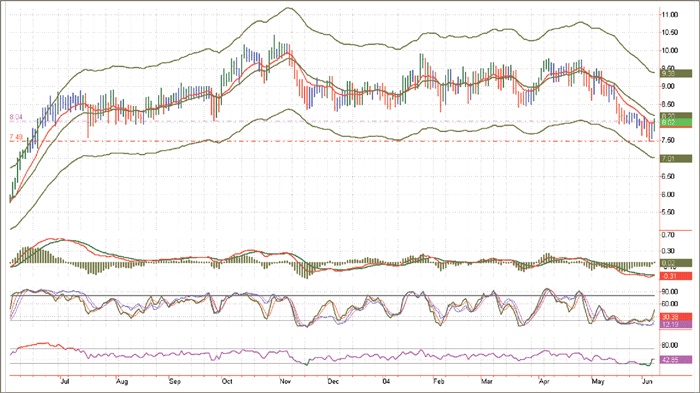Click the Nov month label on time axis
700x393 pixels.
(285, 382)
